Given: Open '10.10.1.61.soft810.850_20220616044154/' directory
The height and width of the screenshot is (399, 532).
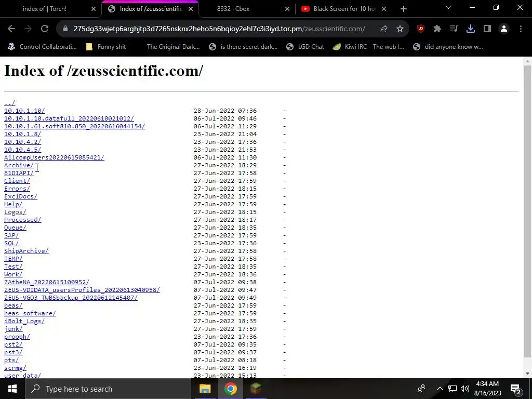Looking at the screenshot, I should point(75,126).
